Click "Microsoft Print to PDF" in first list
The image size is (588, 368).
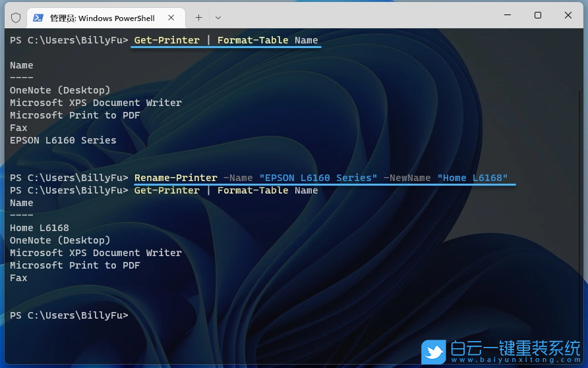(x=75, y=115)
